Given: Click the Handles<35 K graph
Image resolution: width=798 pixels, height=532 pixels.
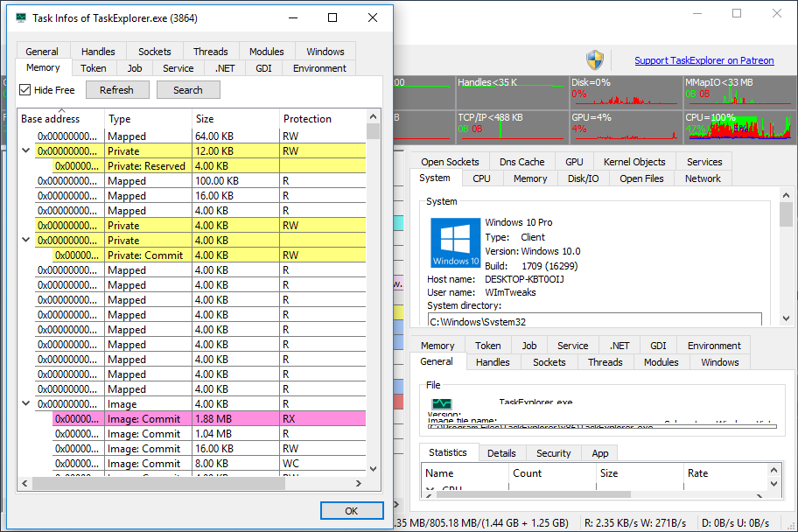Looking at the screenshot, I should pyautogui.click(x=512, y=91).
